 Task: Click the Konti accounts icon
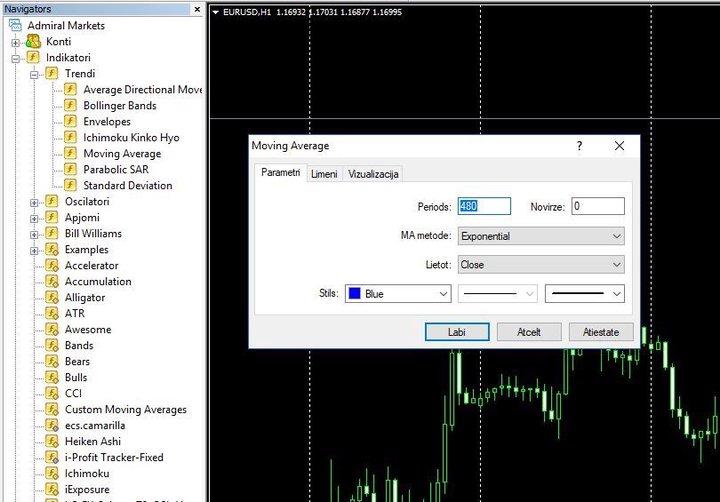point(33,42)
